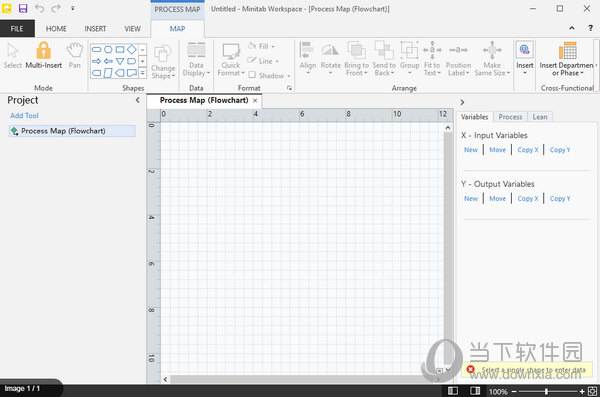Pick the octagon shape in the gallery

[108, 49]
